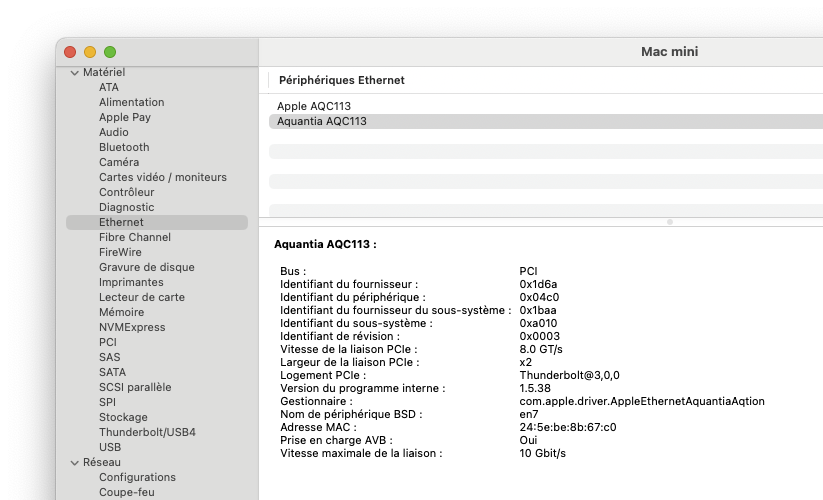Select Mémoire in the hardware list
Image resolution: width=823 pixels, height=500 pixels.
pyautogui.click(x=121, y=312)
